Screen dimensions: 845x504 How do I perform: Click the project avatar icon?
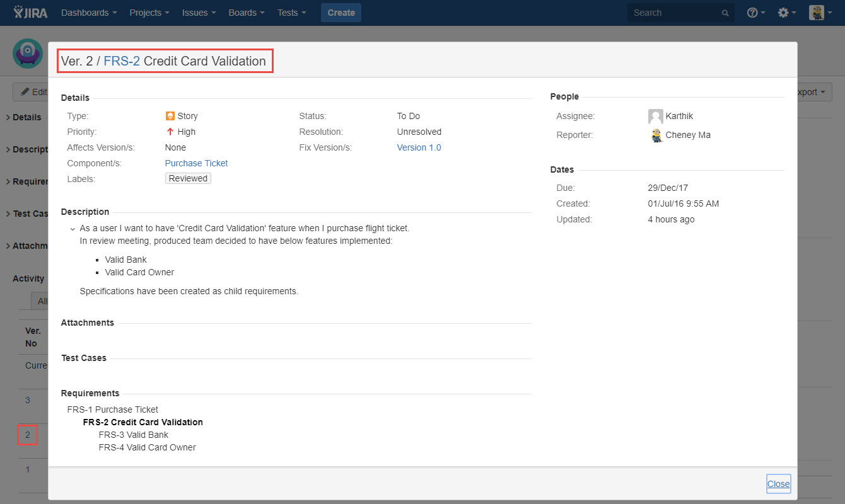(x=27, y=54)
